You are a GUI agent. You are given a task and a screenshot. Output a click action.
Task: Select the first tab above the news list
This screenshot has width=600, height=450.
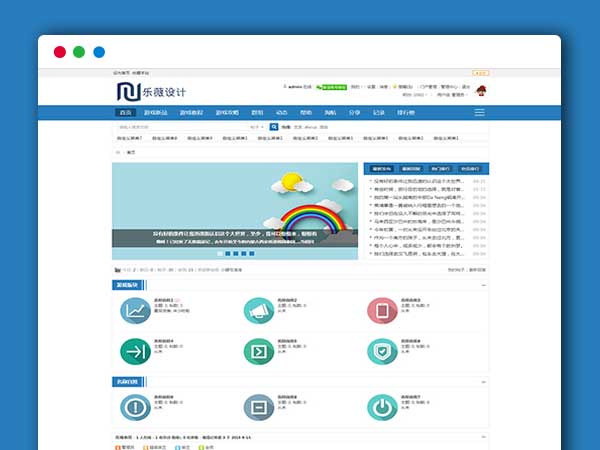[381, 169]
